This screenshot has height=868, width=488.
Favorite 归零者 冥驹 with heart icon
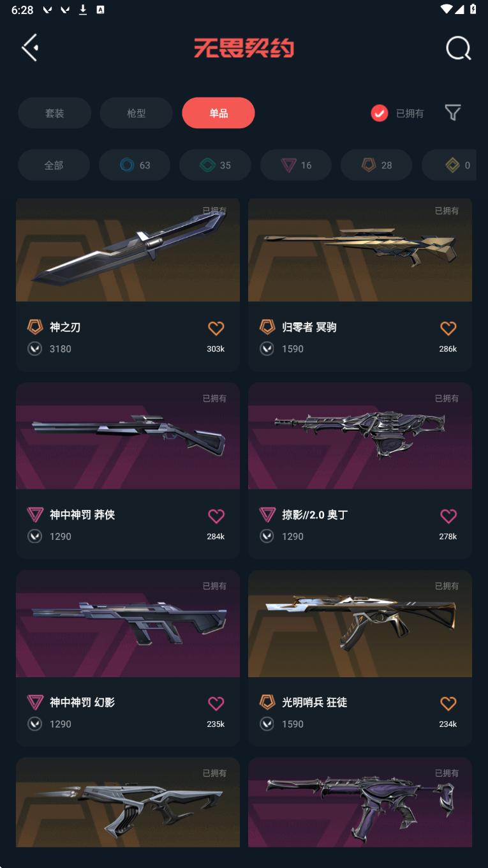[x=448, y=328]
